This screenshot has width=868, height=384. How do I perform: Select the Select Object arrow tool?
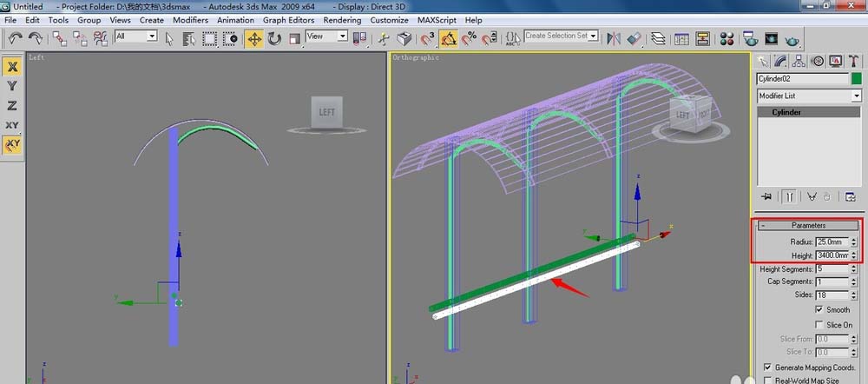(x=169, y=39)
